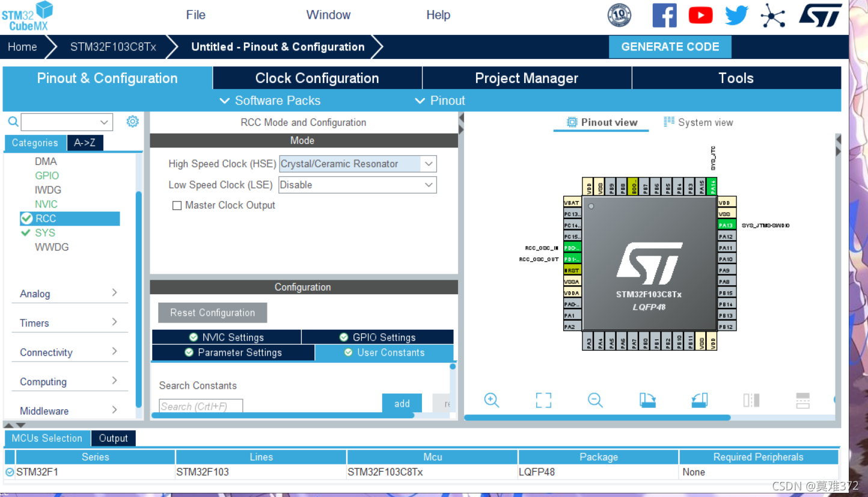Viewport: 868px width, 497px height.
Task: Expand the Analog category
Action: [x=70, y=294]
